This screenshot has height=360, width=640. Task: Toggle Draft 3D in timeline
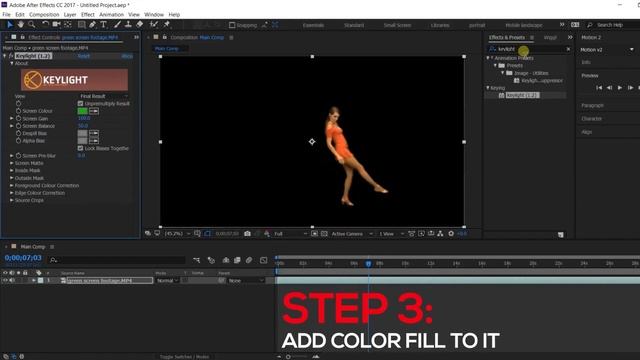click(211, 260)
